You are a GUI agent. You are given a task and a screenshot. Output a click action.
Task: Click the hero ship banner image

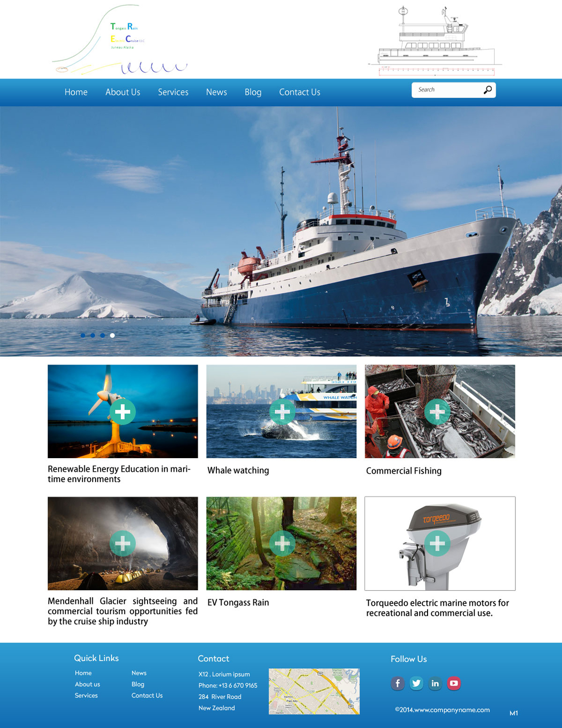pos(281,231)
